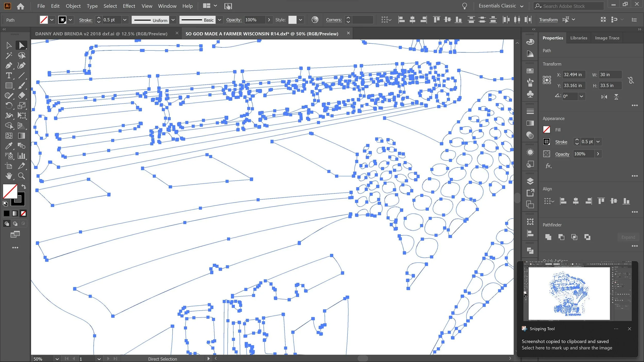Select the Pen tool
This screenshot has height=362, width=644.
[9, 66]
